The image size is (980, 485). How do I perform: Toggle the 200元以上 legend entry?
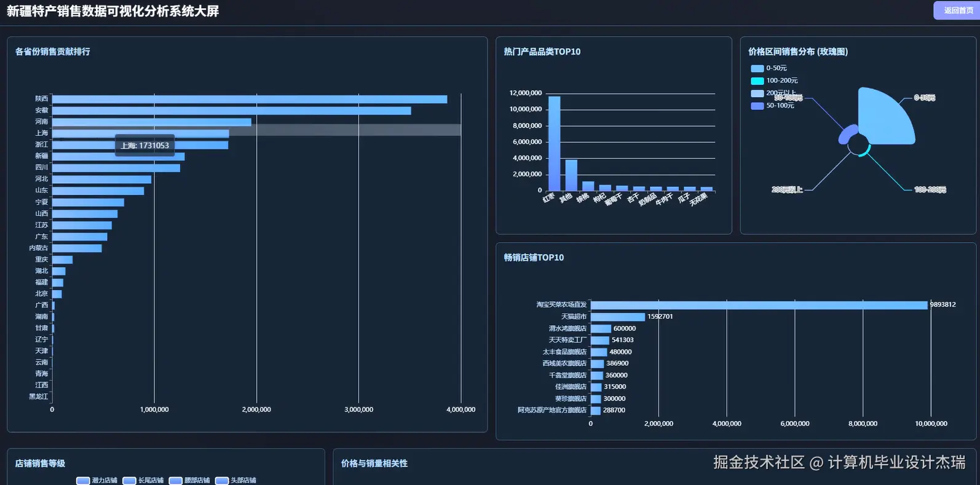[773, 93]
